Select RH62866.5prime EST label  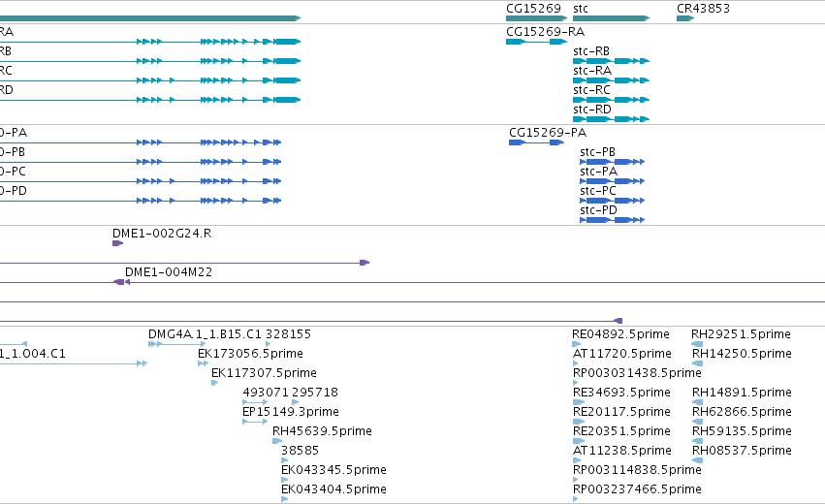point(742,412)
